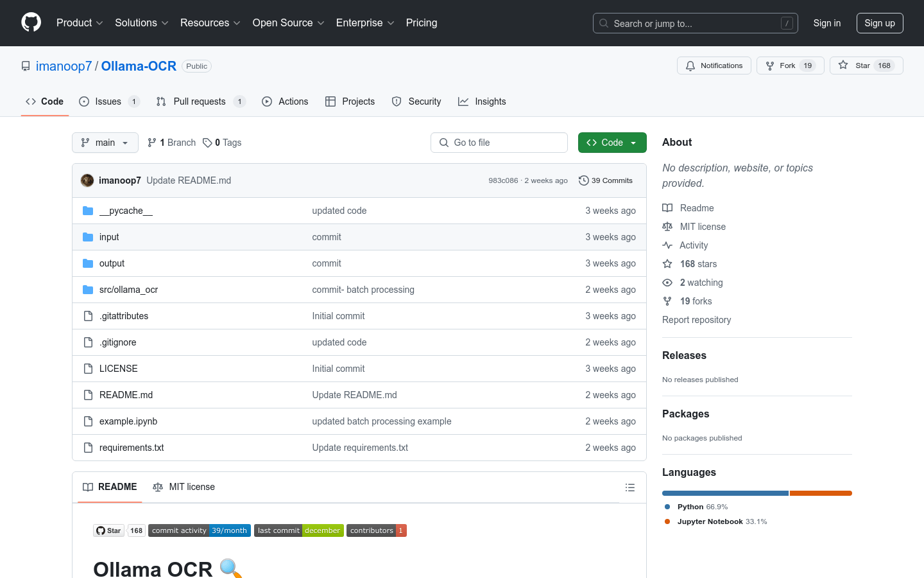924x578 pixels.
Task: Open the main branch selector dropdown
Action: pos(105,143)
